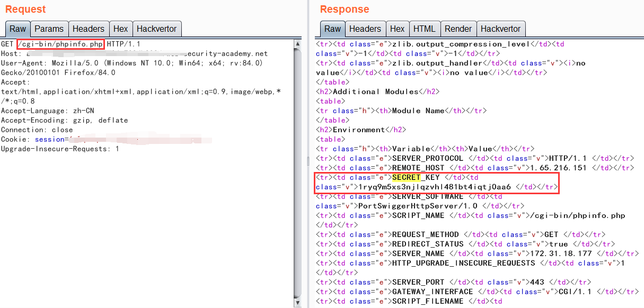Image resolution: width=644 pixels, height=308 pixels.
Task: Switch to the Request Raw tab
Action: [x=17, y=29]
